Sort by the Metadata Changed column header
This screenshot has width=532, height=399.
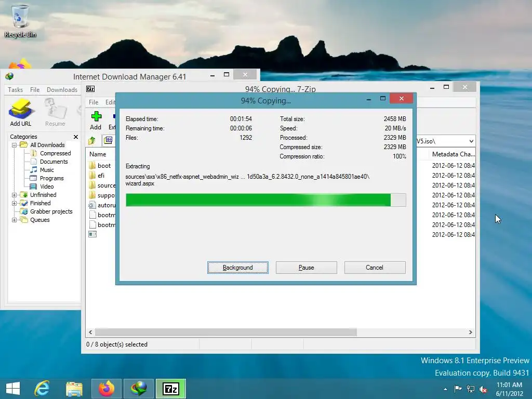click(453, 154)
